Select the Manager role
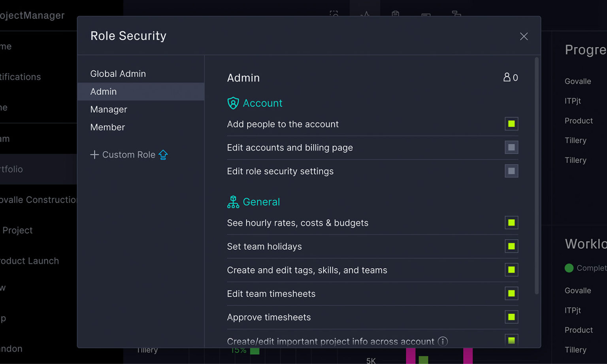607x364 pixels. pyautogui.click(x=109, y=109)
